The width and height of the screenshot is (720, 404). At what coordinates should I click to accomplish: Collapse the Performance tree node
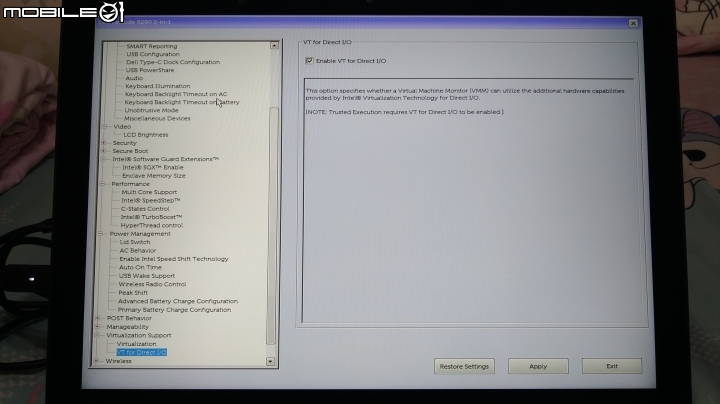click(x=102, y=184)
